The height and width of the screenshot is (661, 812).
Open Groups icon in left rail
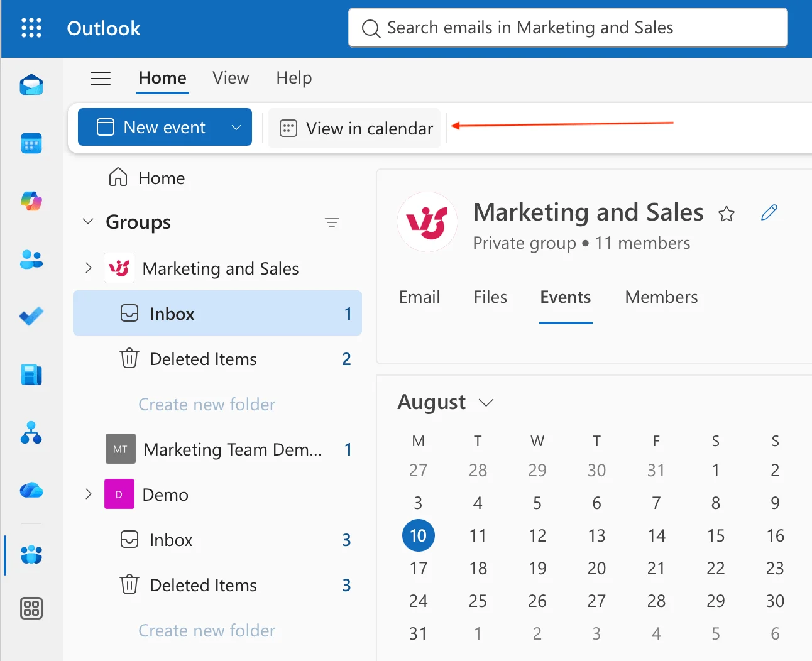(31, 555)
